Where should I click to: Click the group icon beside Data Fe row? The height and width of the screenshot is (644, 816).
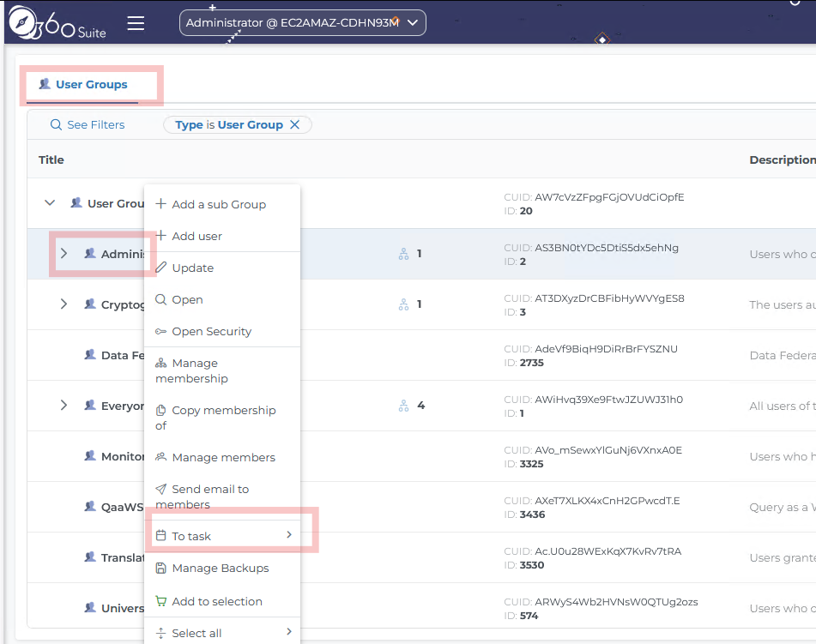point(90,355)
